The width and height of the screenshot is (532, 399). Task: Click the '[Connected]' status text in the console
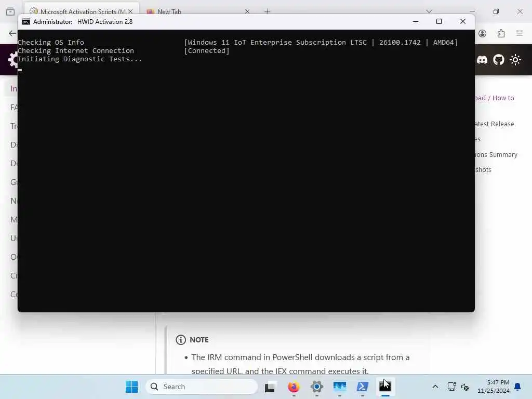click(x=207, y=50)
